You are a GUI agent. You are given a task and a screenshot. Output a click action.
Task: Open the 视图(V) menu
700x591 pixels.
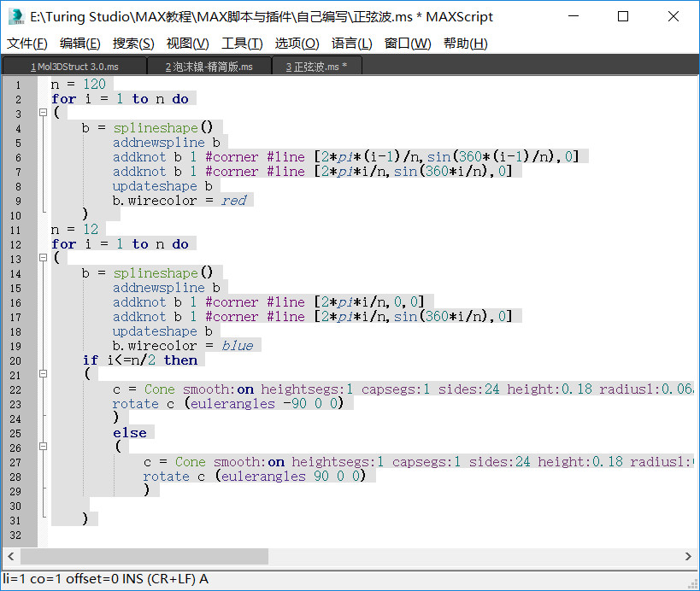coord(187,44)
